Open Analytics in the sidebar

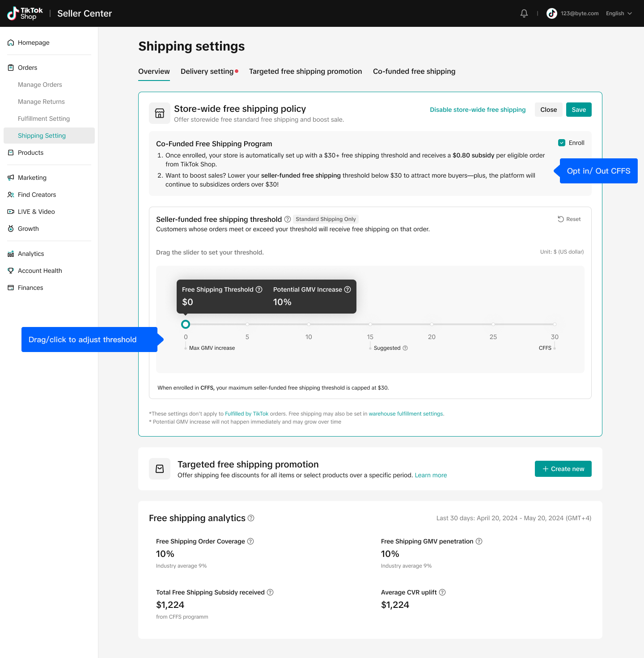(31, 254)
